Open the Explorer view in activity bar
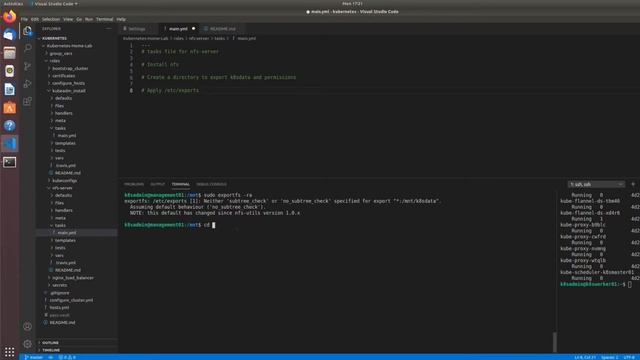Image resolution: width=640 pixels, height=360 pixels. [x=27, y=31]
